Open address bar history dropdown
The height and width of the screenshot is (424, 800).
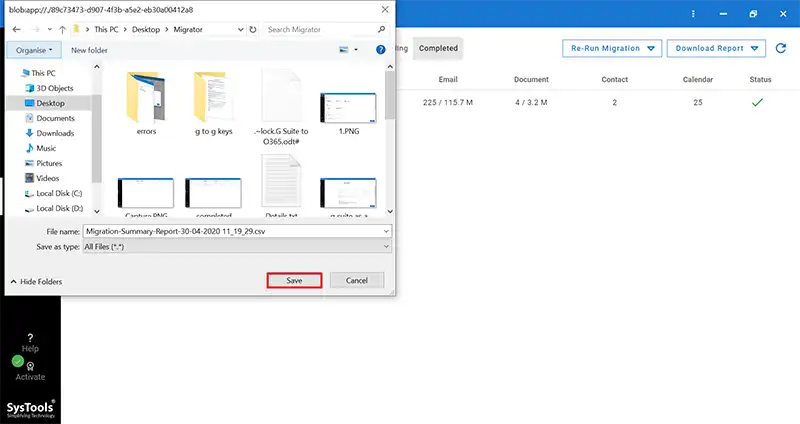point(240,30)
